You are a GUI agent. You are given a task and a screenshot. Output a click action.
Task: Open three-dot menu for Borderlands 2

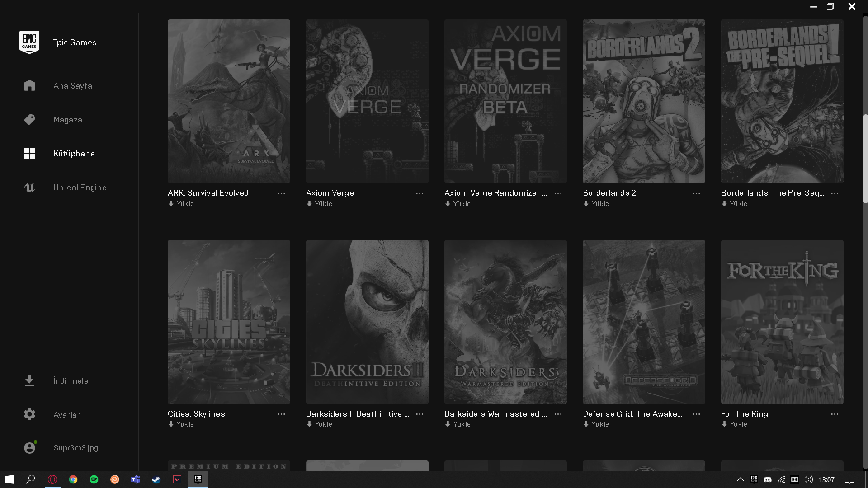point(696,193)
